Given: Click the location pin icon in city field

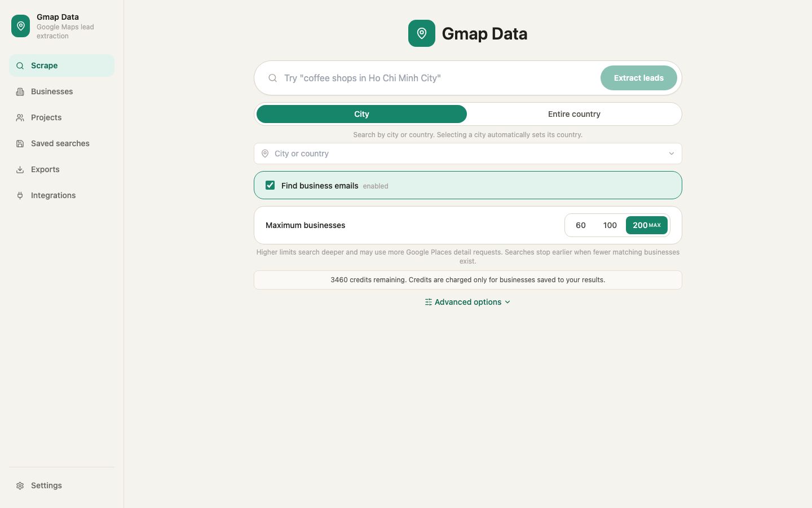Looking at the screenshot, I should click(x=265, y=154).
